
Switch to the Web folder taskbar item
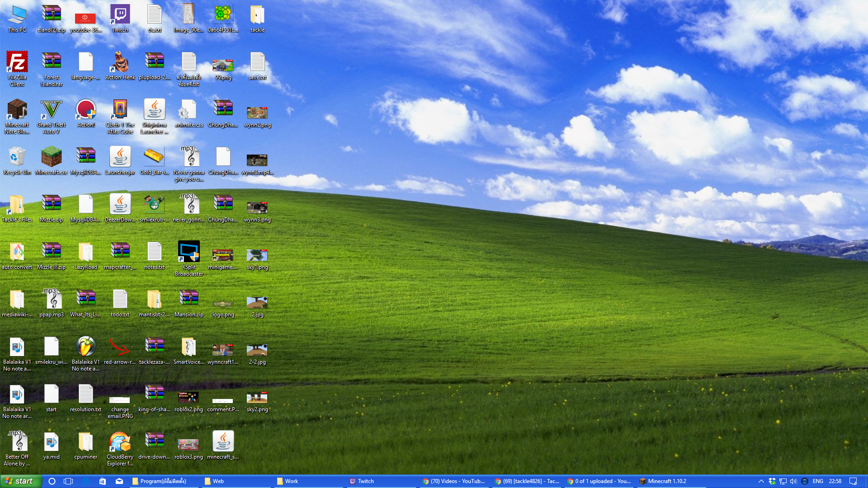click(x=236, y=481)
